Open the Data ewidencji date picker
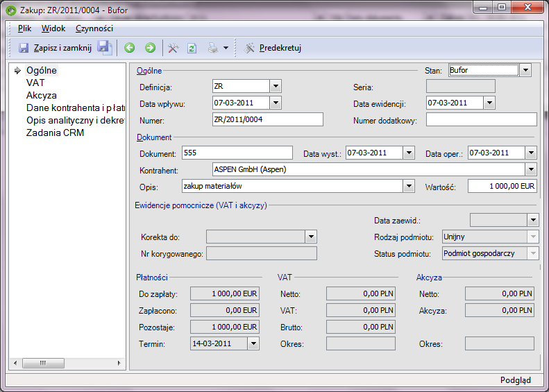 [489, 103]
